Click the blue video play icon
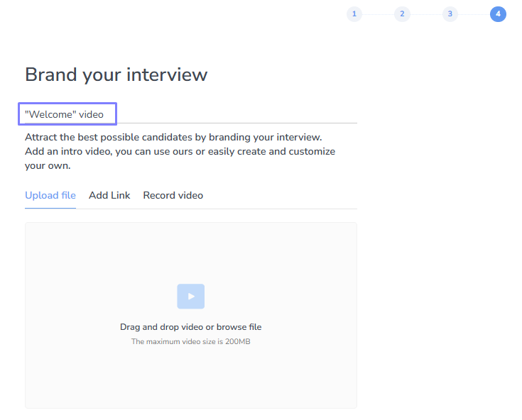The image size is (522, 420). [190, 297]
